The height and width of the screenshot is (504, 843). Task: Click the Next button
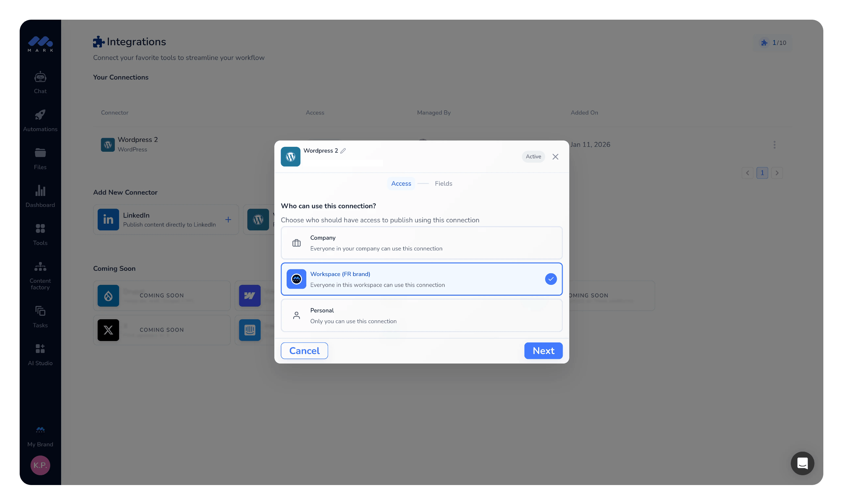pos(543,351)
